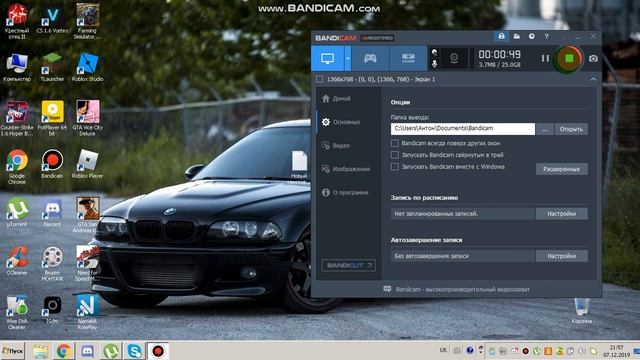The width and height of the screenshot is (640, 360).
Task: Switch to HDMI device recording mode
Action: pos(408,58)
